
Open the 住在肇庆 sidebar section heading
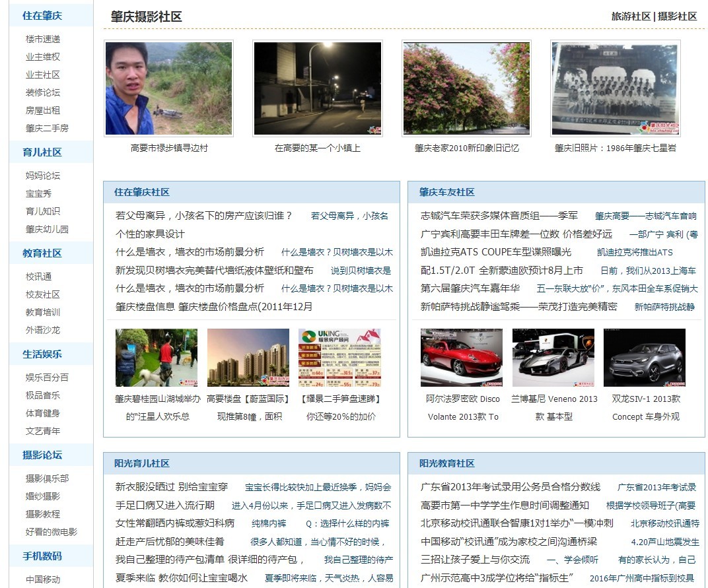pos(42,16)
